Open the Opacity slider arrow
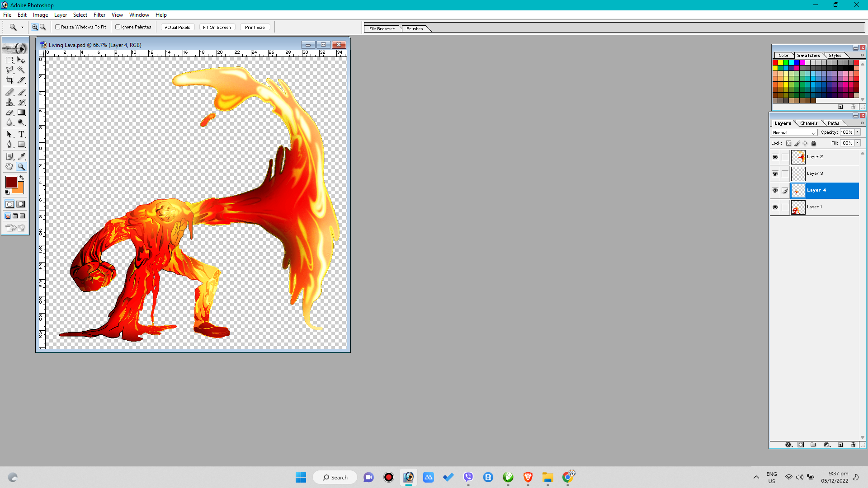The image size is (868, 488). click(x=858, y=132)
